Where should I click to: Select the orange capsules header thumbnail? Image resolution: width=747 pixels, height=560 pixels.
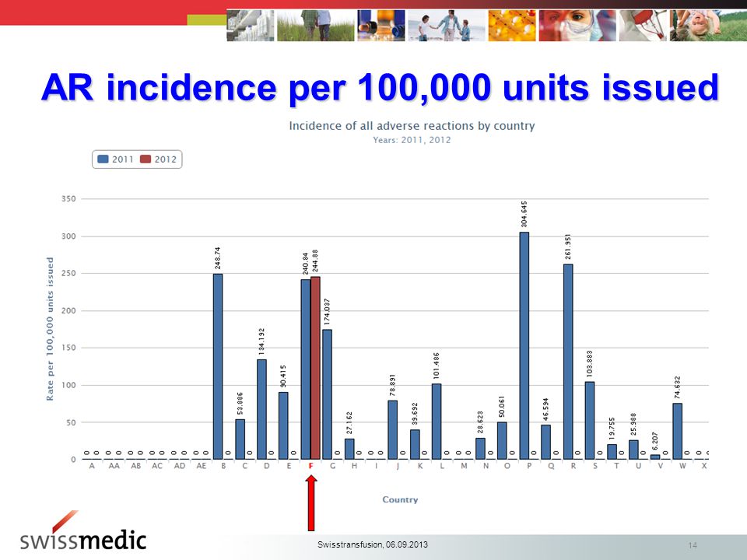point(512,25)
